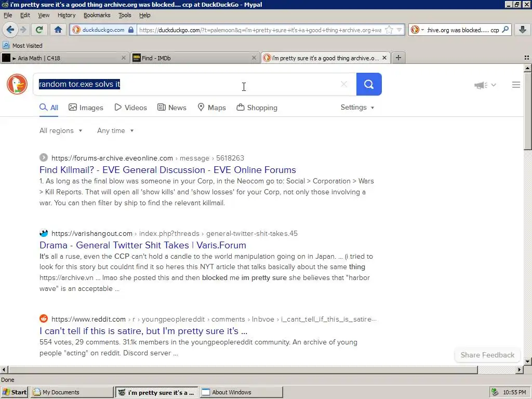Switch to News results
532x399 pixels.
[x=172, y=108]
